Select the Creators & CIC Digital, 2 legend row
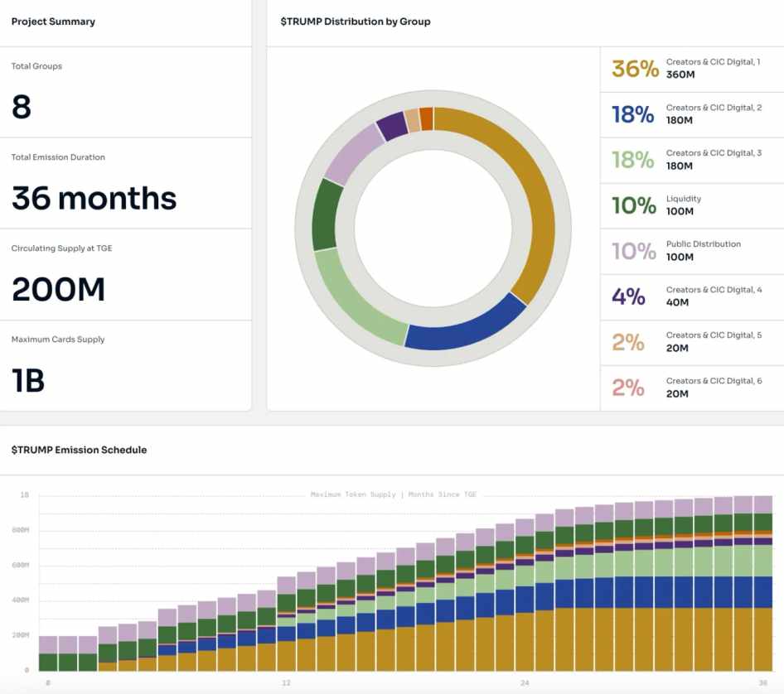 (x=692, y=115)
